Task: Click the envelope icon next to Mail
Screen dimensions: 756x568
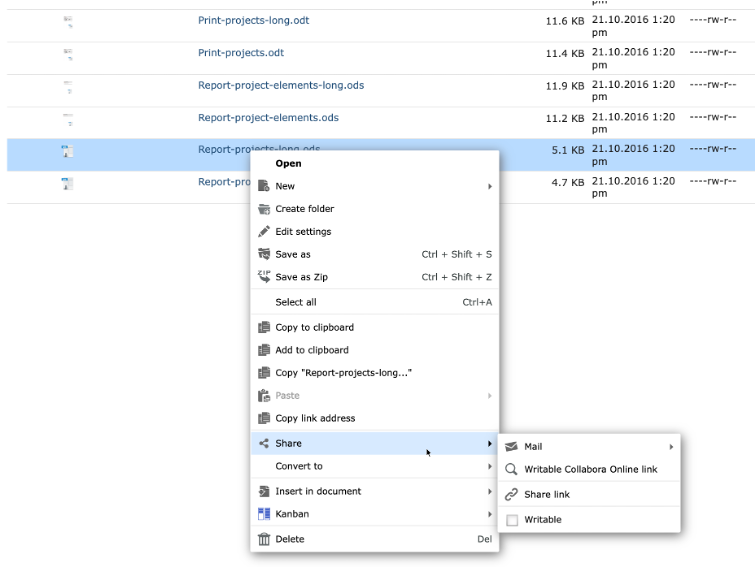Action: (x=511, y=446)
